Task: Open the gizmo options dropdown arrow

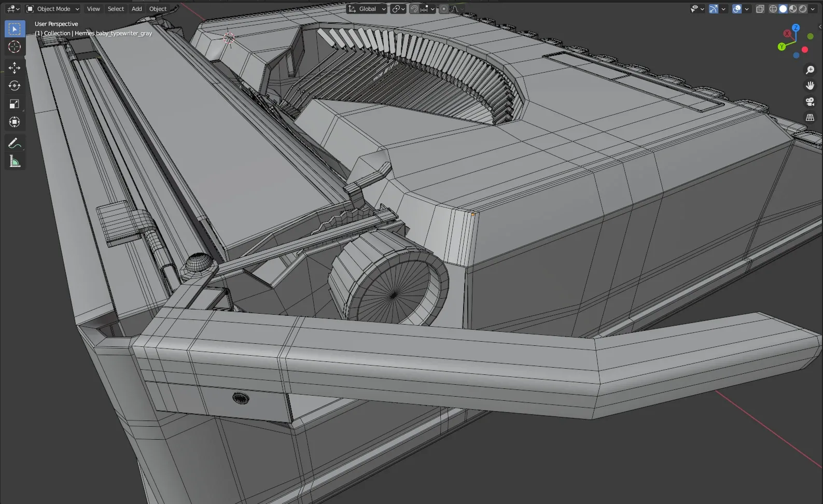Action: point(723,9)
